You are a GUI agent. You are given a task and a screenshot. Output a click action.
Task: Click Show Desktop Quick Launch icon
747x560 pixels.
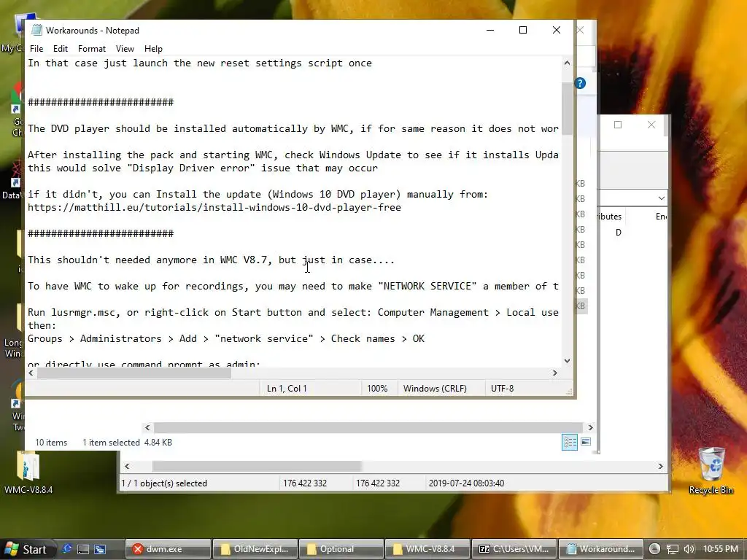[x=83, y=549]
